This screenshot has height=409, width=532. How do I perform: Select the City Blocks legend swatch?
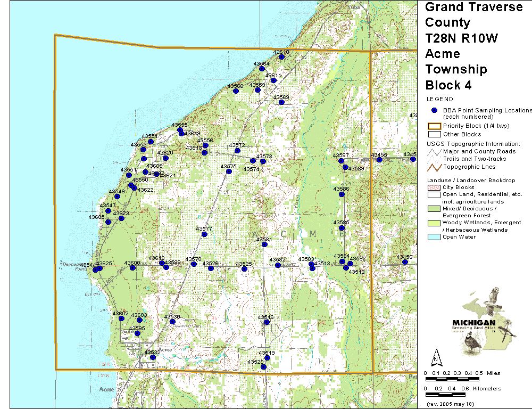[x=435, y=187]
